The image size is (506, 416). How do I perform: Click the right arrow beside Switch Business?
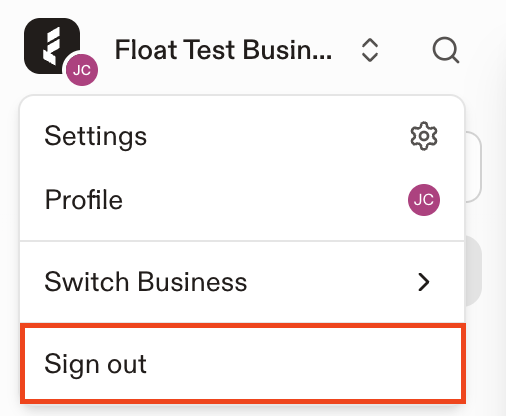pyautogui.click(x=424, y=282)
